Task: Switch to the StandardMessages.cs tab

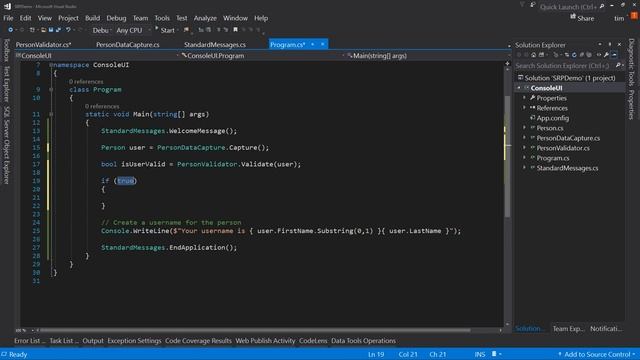Action: [215, 44]
